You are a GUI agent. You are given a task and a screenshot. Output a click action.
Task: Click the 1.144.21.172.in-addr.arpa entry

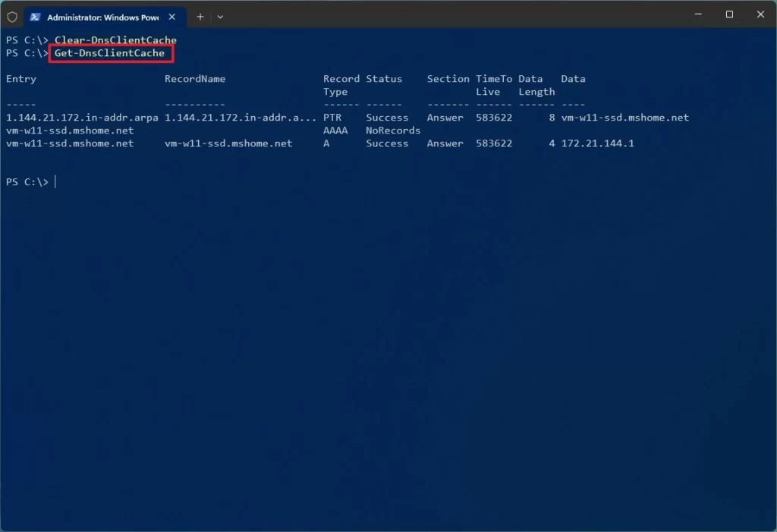pyautogui.click(x=82, y=118)
